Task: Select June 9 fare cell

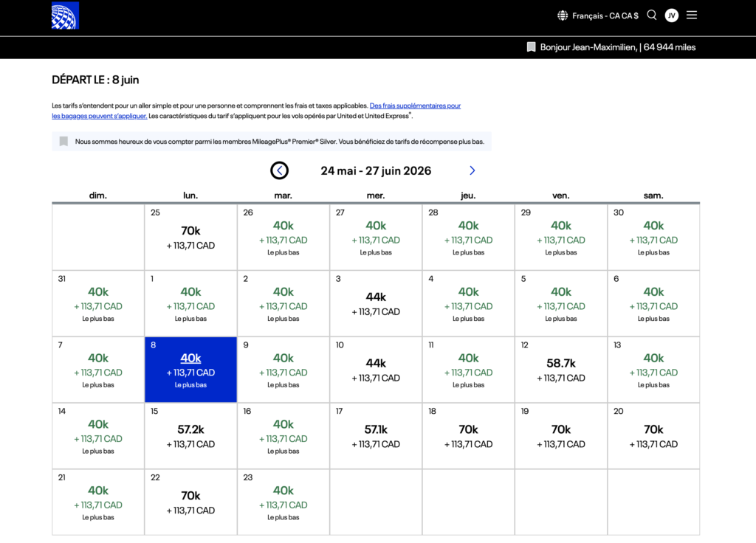Action: pos(283,370)
